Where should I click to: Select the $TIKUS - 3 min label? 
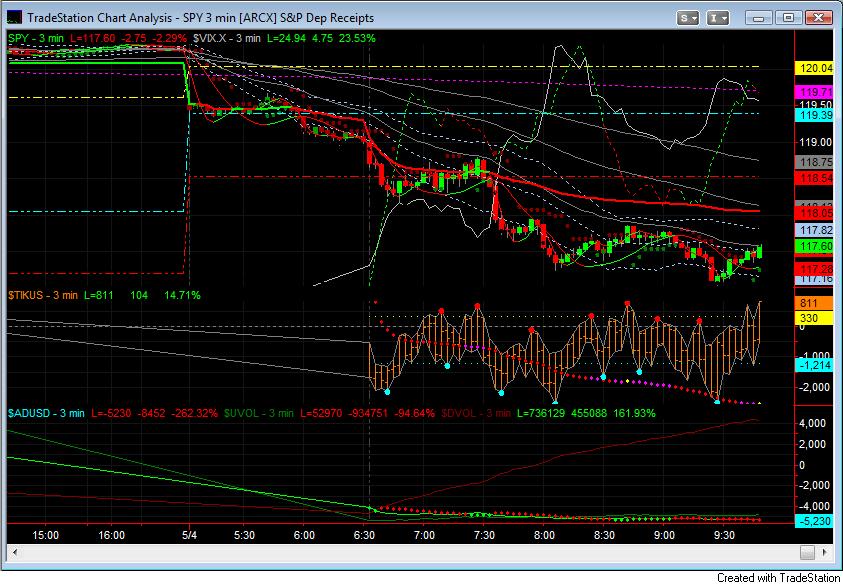pyautogui.click(x=42, y=295)
